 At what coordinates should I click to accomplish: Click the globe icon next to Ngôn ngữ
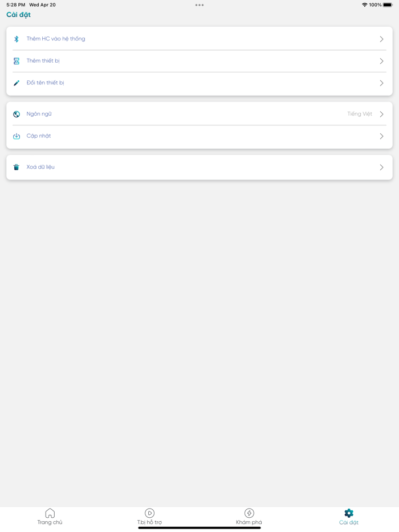click(17, 114)
